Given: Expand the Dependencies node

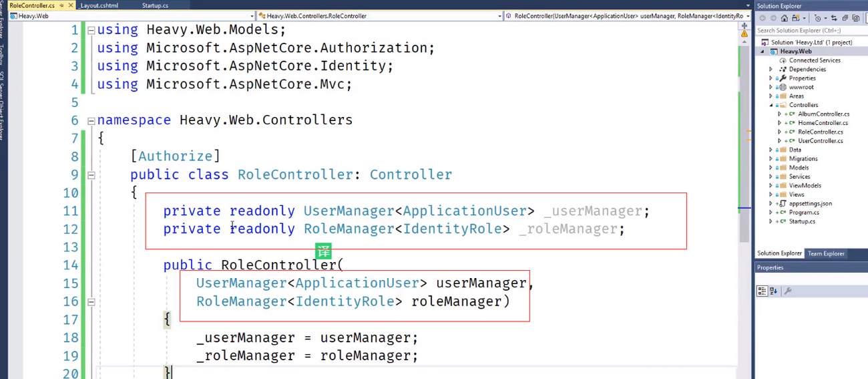Looking at the screenshot, I should coord(771,69).
